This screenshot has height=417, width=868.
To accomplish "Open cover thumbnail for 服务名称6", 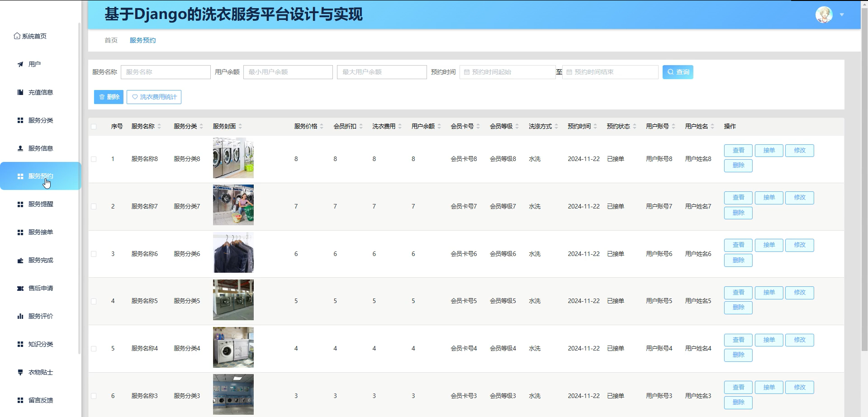I will pyautogui.click(x=233, y=253).
